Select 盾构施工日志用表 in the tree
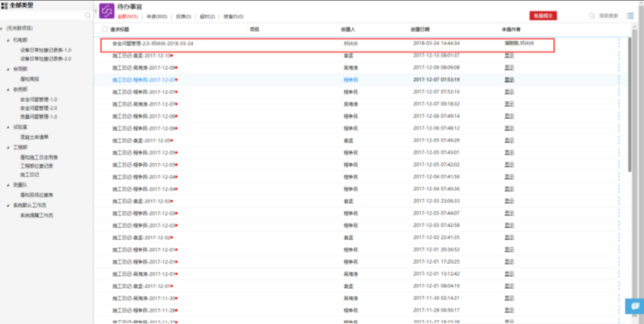Viewport: 644px width, 324px height. [x=39, y=158]
